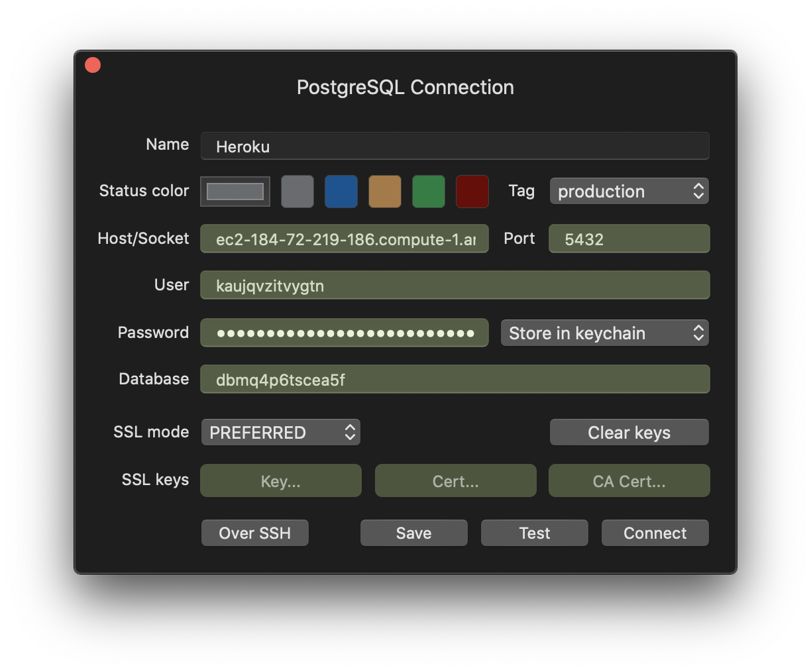Run the Test connection button
811x672 pixels.
[x=534, y=533]
